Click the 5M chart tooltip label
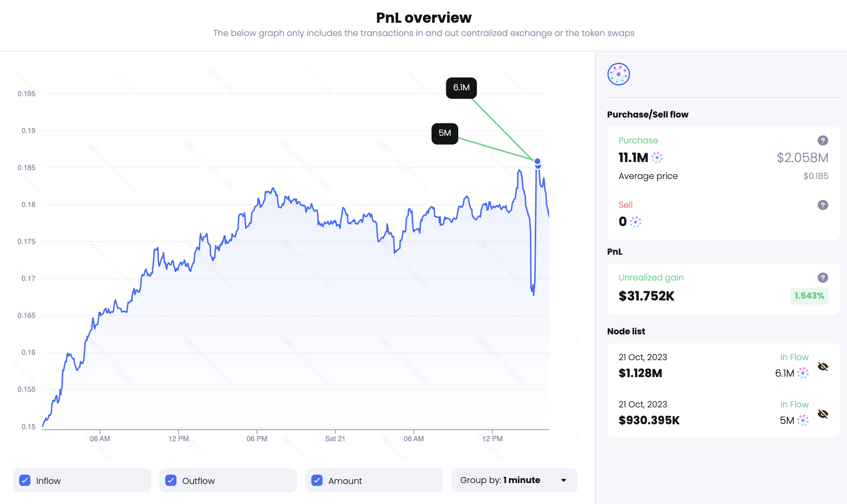 (445, 133)
